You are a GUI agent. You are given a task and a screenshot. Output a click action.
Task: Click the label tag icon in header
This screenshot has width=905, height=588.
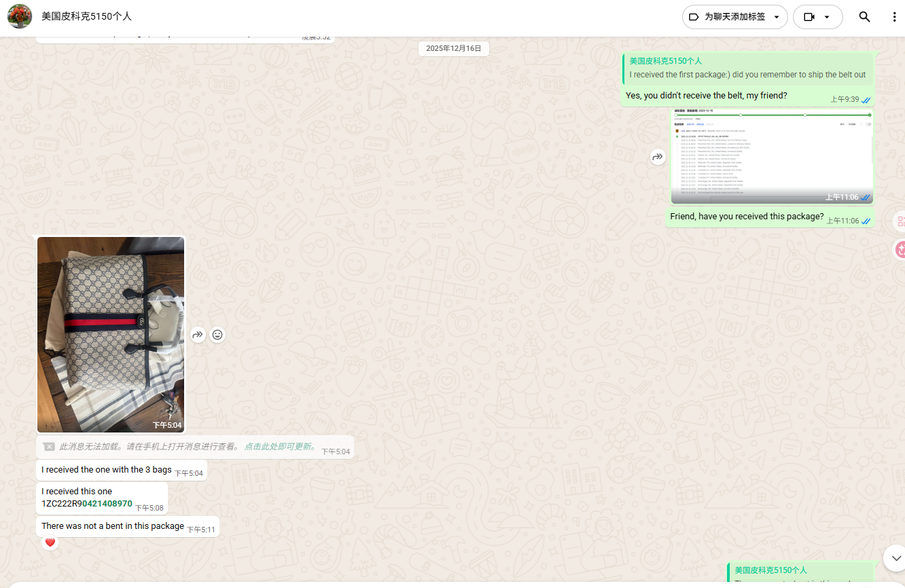(694, 17)
